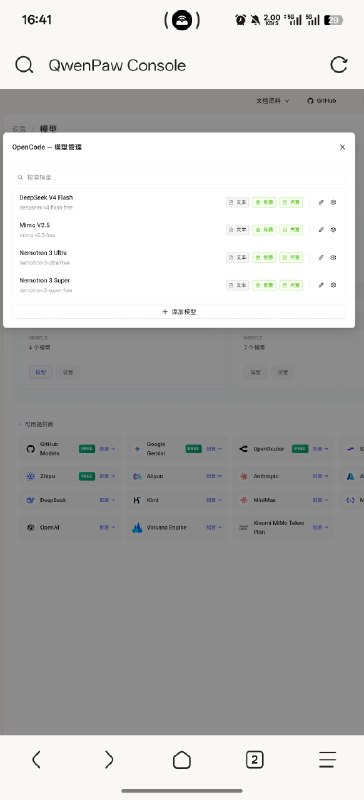Click the OpenAI provider logo

[x=30, y=528]
